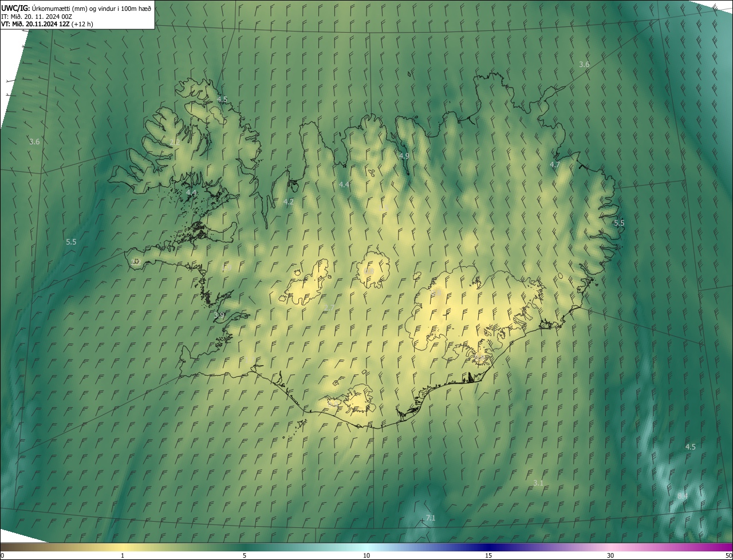The width and height of the screenshot is (733, 560).
Task: Select the 'Úrkomumætti (mm) og vindur' title text
Action: [x=75, y=8]
